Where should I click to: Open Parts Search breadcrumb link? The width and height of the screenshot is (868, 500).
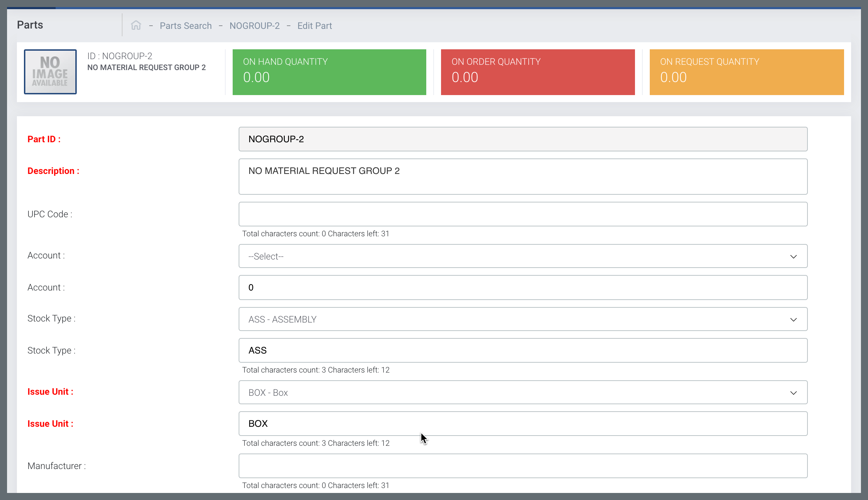(x=185, y=26)
